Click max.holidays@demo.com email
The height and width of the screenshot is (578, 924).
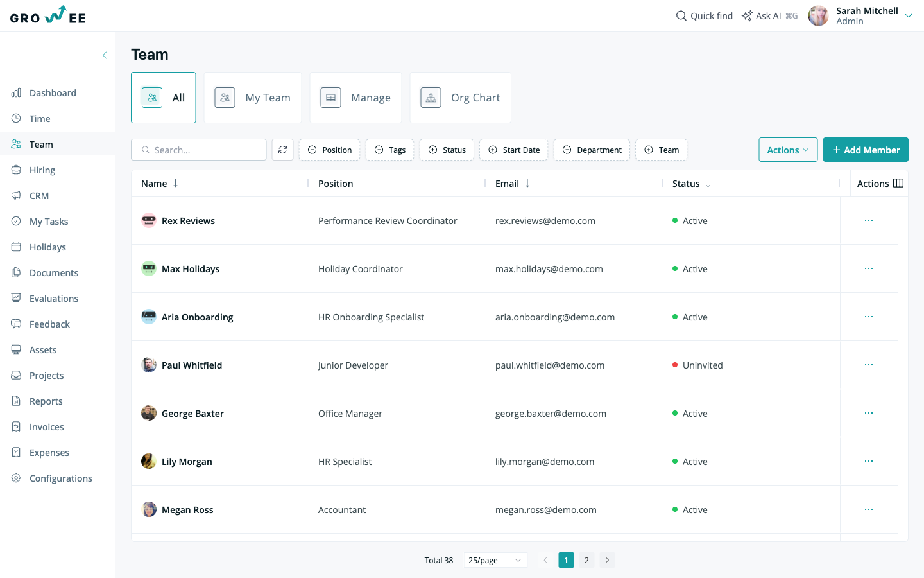[549, 269]
